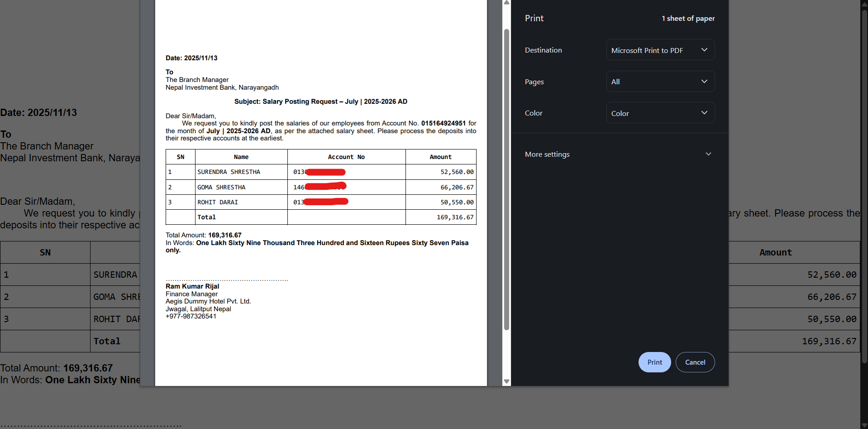Click the print preview scrollbar thumb
This screenshot has height=429, width=868.
(507, 181)
